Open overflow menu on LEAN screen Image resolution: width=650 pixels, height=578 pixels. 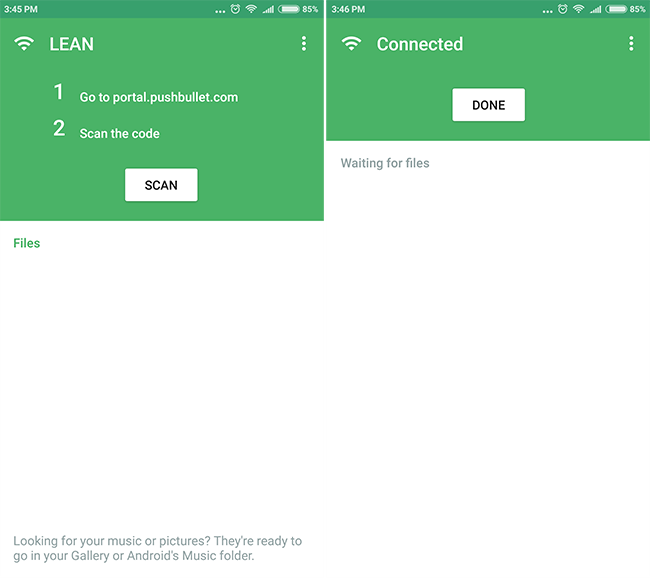(304, 44)
